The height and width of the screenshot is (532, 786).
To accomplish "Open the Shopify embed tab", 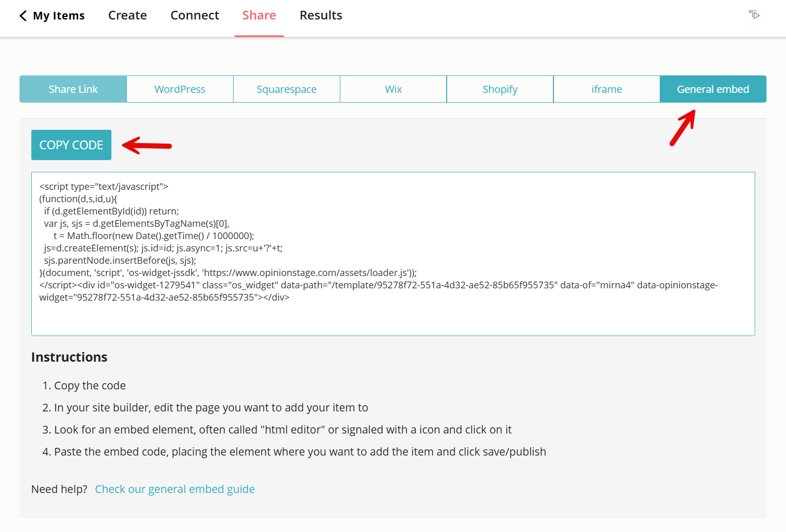I will (500, 89).
